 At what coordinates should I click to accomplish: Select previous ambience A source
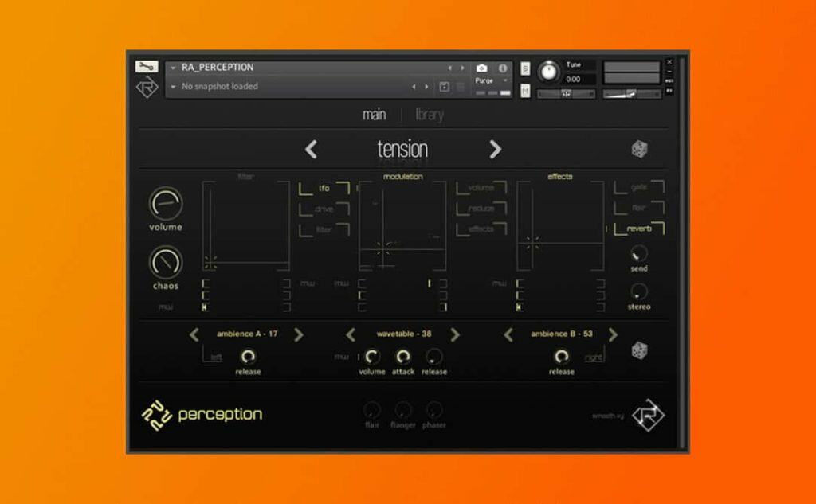[x=194, y=334]
